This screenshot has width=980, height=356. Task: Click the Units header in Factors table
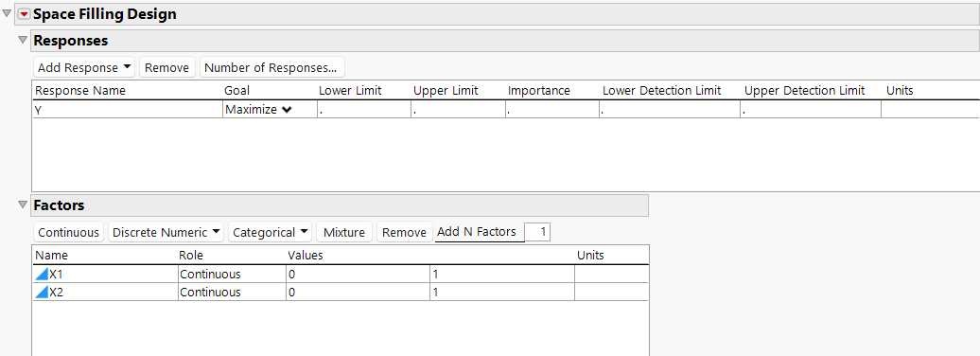(x=590, y=256)
